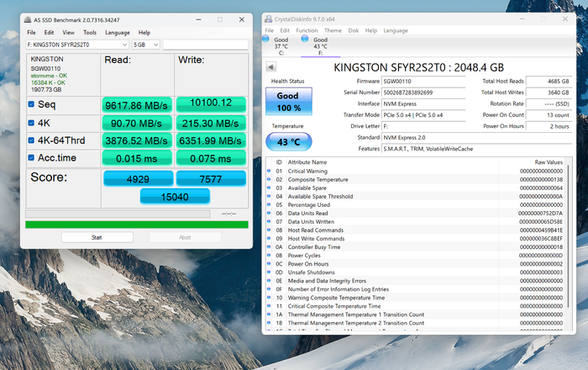This screenshot has height=370, width=588.
Task: Select the F: drive tab at 43 °C
Action: tap(320, 45)
